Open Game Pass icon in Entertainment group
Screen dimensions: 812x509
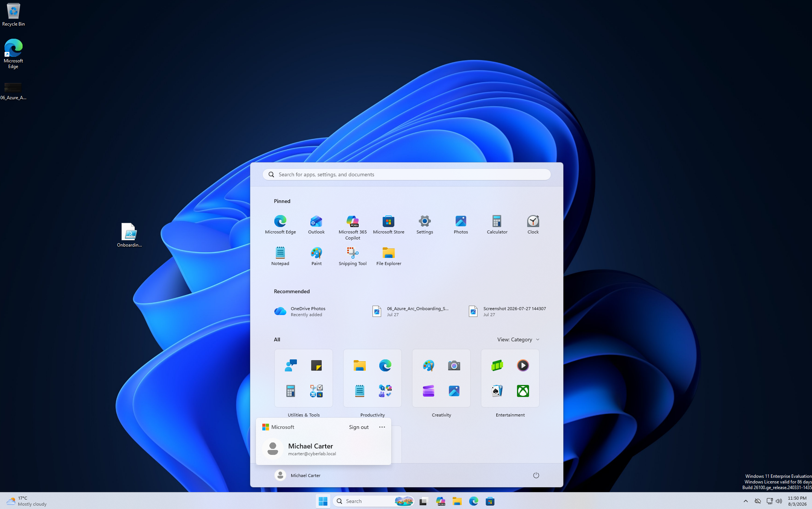pyautogui.click(x=497, y=365)
